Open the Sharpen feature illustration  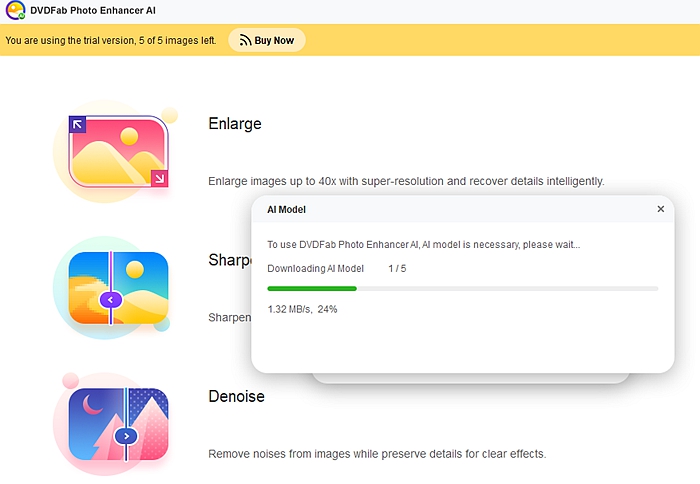(x=112, y=288)
